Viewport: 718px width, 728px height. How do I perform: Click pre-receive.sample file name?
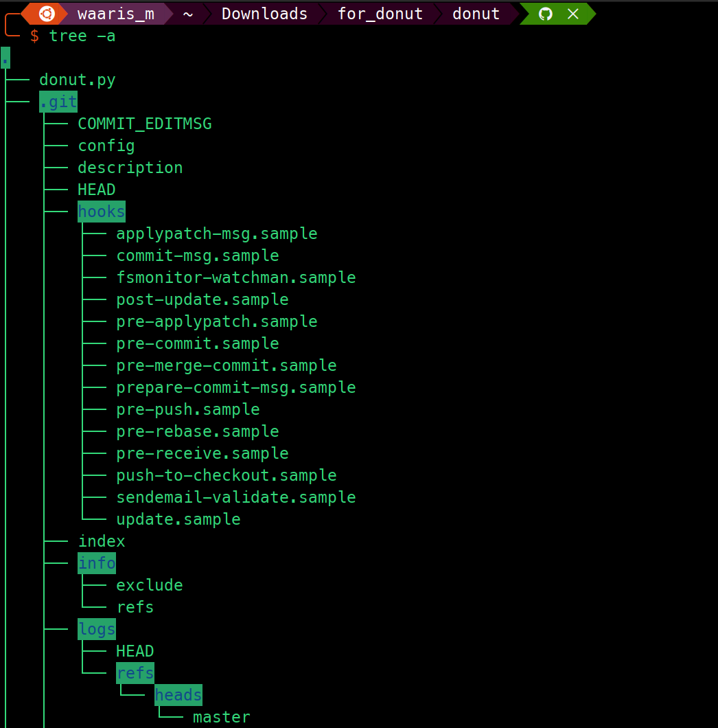pos(202,453)
